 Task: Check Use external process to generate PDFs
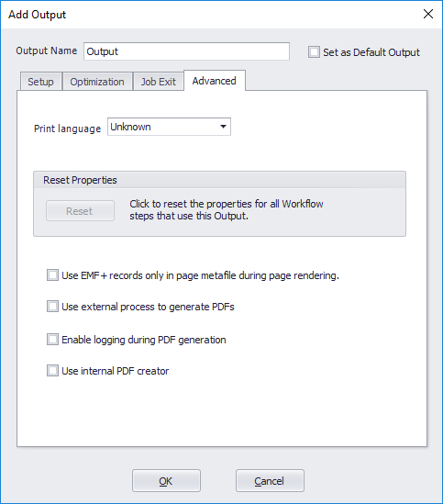click(52, 307)
